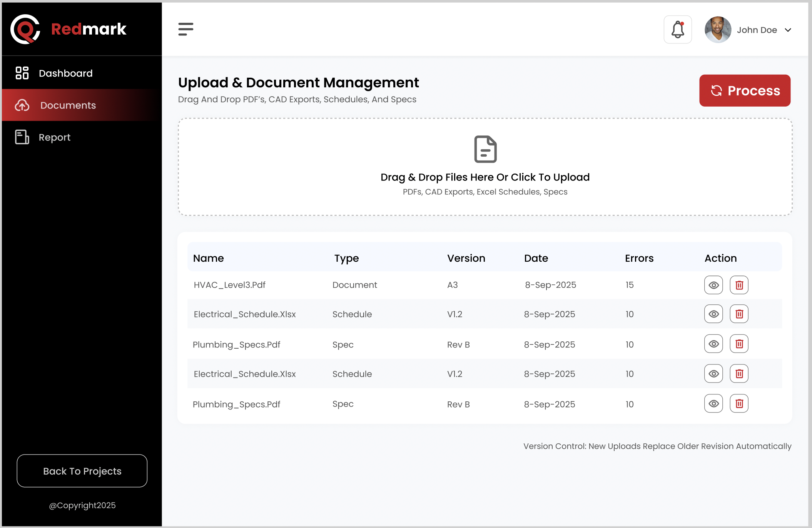Click the John Doe username
This screenshot has height=528, width=812.
pos(757,30)
